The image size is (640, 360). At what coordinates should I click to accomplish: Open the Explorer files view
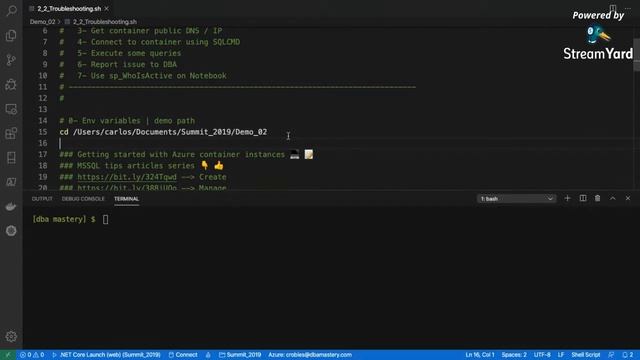tap(11, 36)
